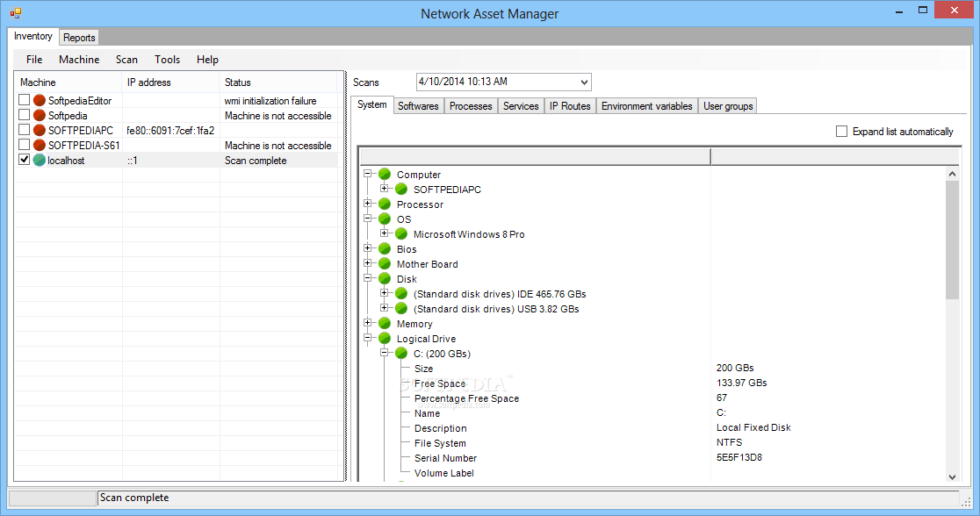
Task: Open the File menu
Action: 34,60
